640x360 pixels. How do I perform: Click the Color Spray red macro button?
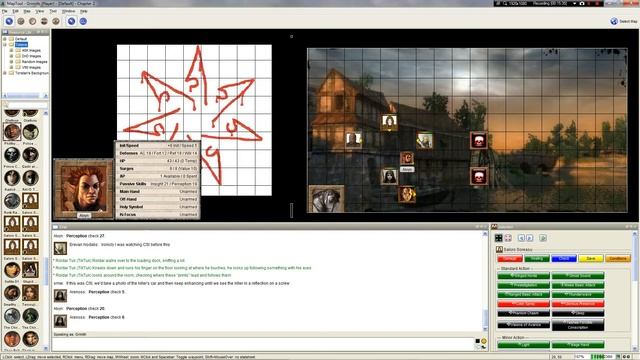coord(524,304)
